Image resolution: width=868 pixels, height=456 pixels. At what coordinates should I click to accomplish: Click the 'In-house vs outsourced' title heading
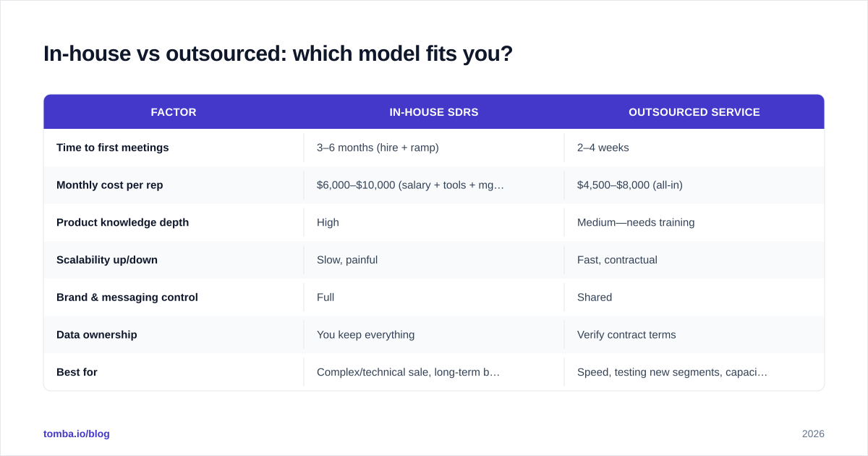pos(278,54)
